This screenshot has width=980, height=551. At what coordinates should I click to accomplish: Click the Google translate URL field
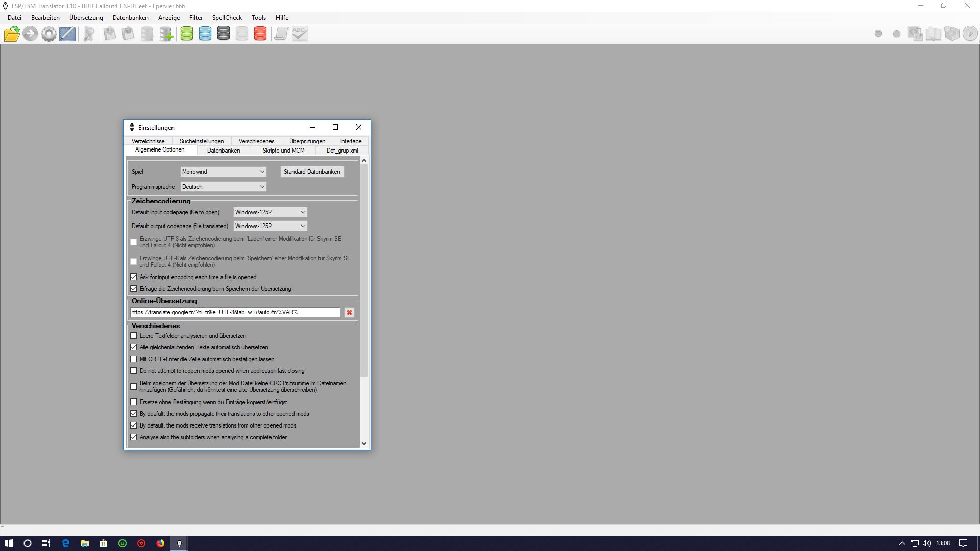(x=235, y=312)
